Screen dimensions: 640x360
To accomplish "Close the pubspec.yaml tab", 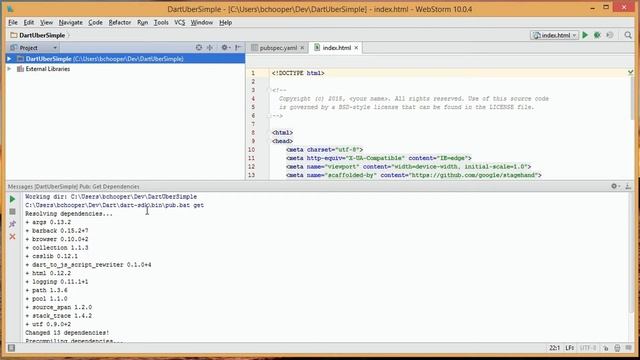I will click(x=302, y=48).
